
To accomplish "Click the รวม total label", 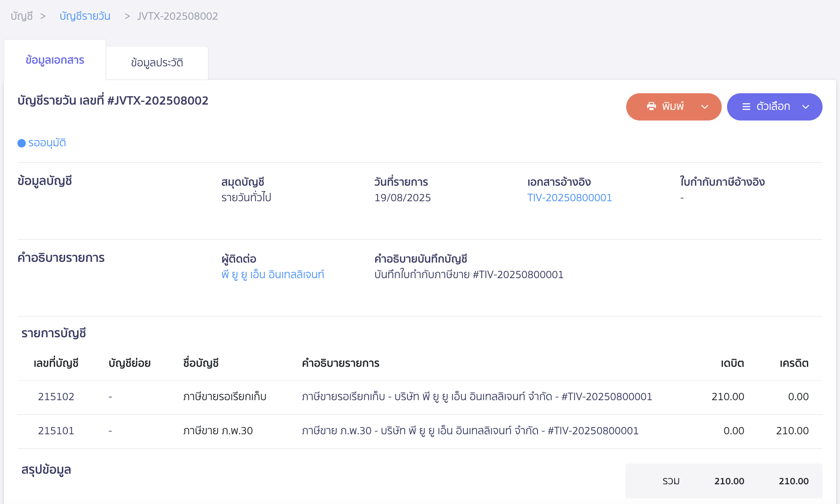I will click(x=671, y=481).
